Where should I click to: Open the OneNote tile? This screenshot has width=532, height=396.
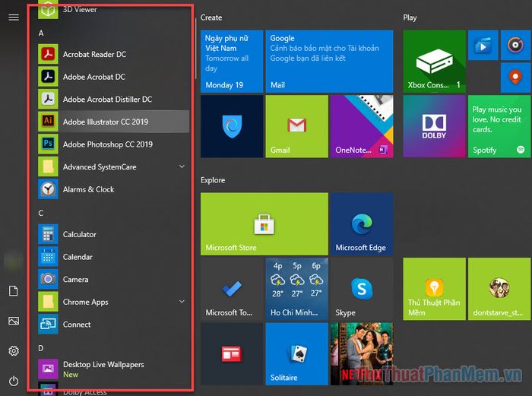tap(362, 126)
